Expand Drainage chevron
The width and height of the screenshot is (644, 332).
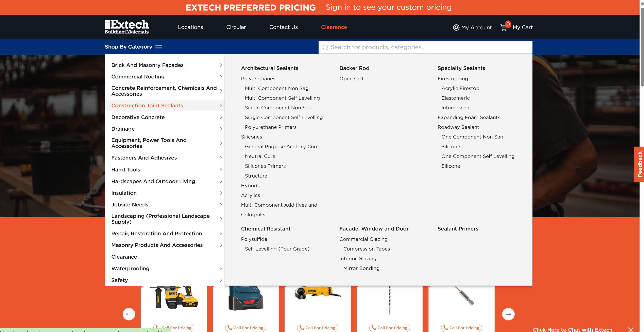pos(221,129)
